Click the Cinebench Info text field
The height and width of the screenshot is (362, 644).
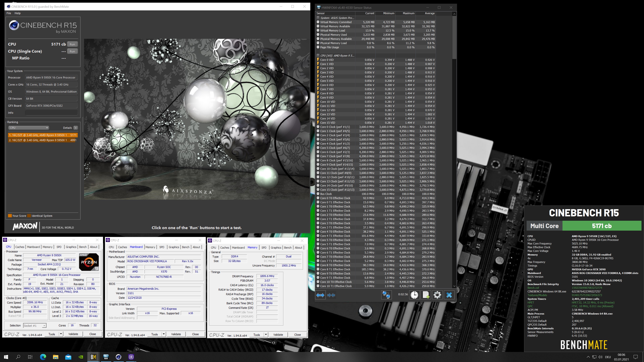pyautogui.click(x=51, y=113)
